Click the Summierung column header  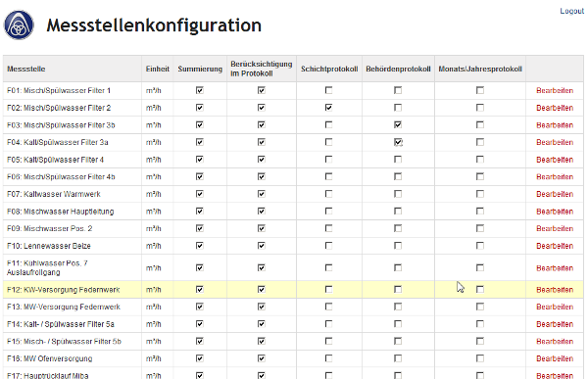tap(200, 69)
